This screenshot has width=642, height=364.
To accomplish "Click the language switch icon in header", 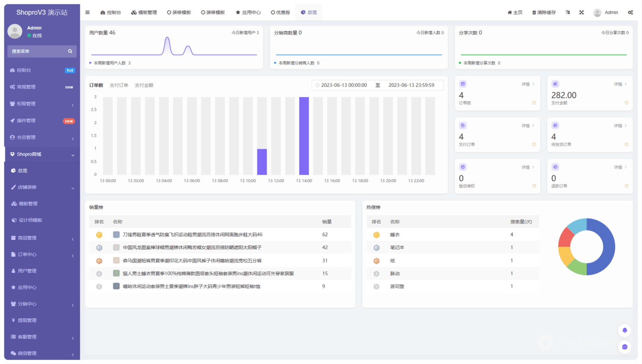I will point(567,13).
